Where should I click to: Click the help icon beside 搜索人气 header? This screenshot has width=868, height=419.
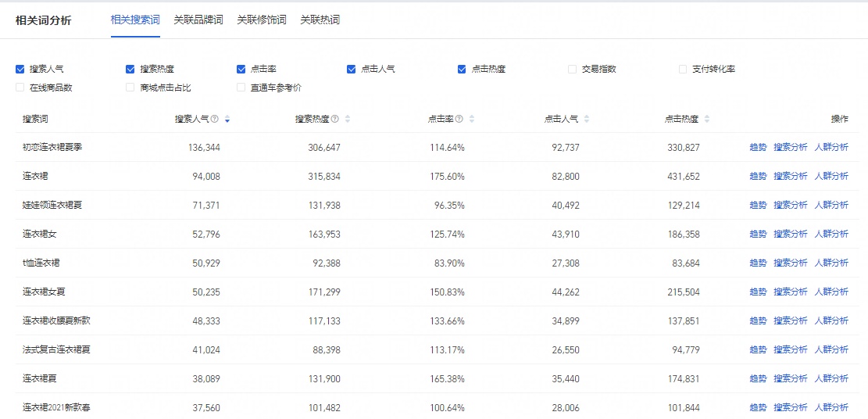[x=214, y=120]
